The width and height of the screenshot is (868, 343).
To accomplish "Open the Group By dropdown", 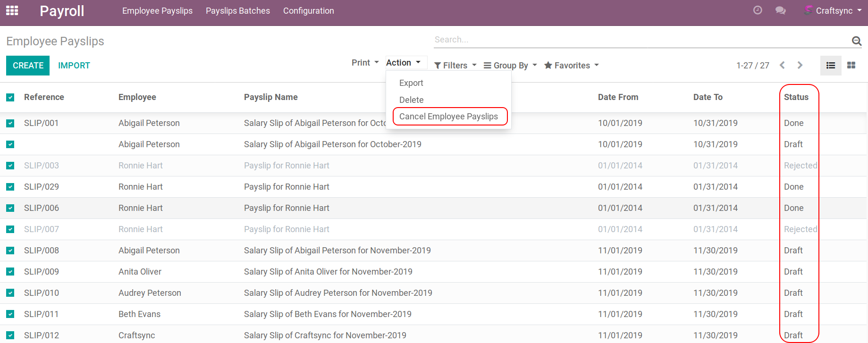I will click(x=510, y=66).
